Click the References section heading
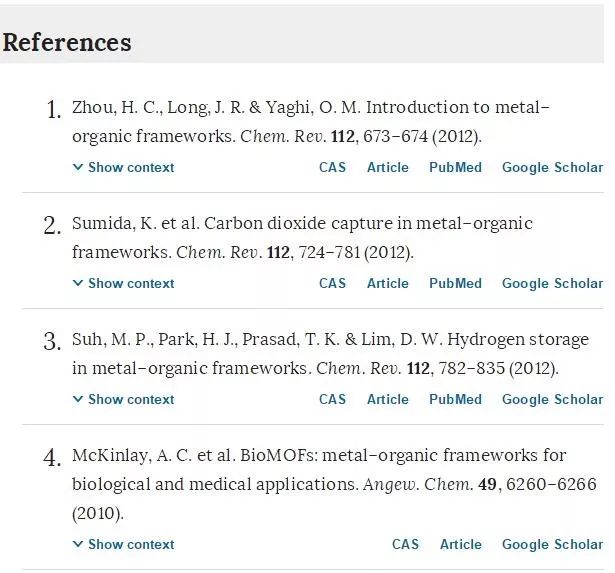 point(67,43)
